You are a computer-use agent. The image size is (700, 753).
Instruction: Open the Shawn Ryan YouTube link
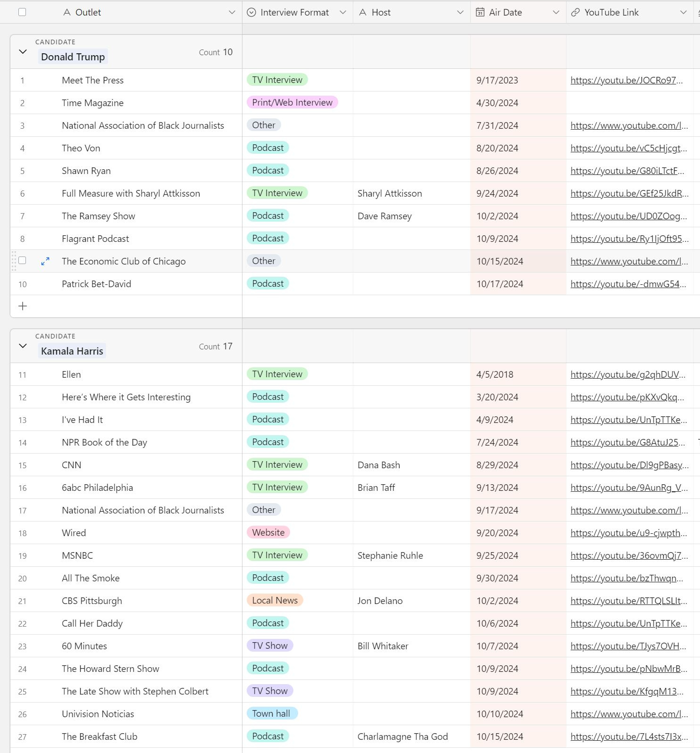tap(627, 171)
